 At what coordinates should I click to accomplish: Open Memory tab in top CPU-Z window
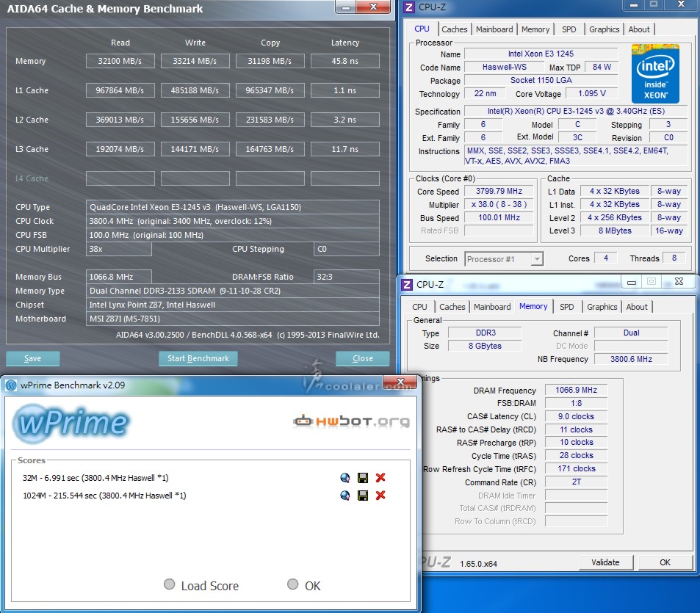[x=535, y=29]
